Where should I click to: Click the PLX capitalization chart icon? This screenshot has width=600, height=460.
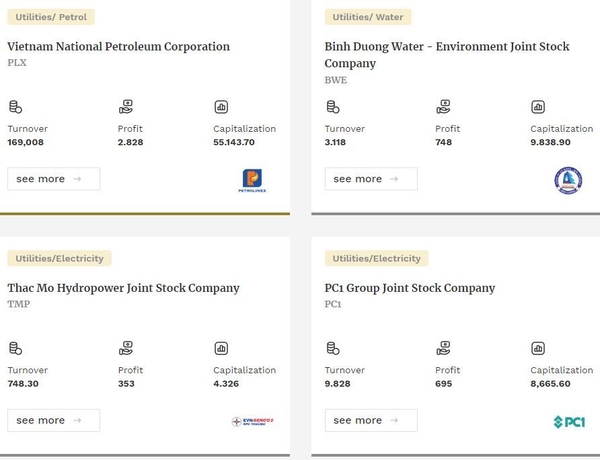221,107
